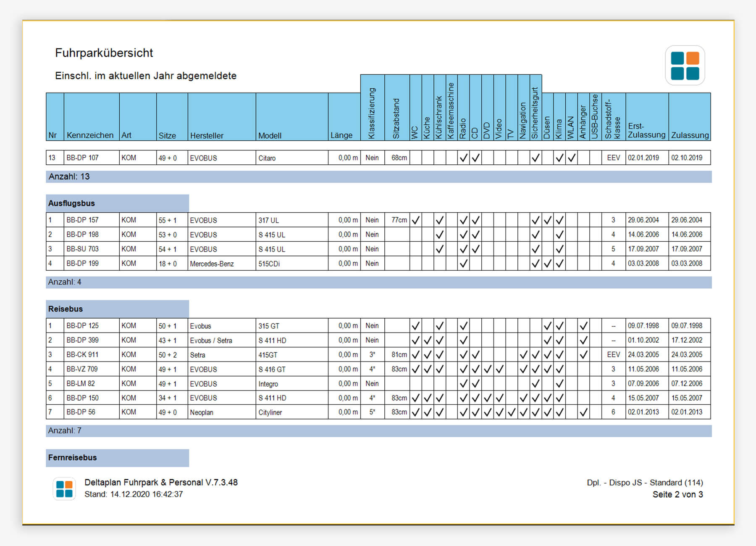This screenshot has height=546, width=756.
Task: Click the Deltaplan logo in the footer
Action: [64, 489]
